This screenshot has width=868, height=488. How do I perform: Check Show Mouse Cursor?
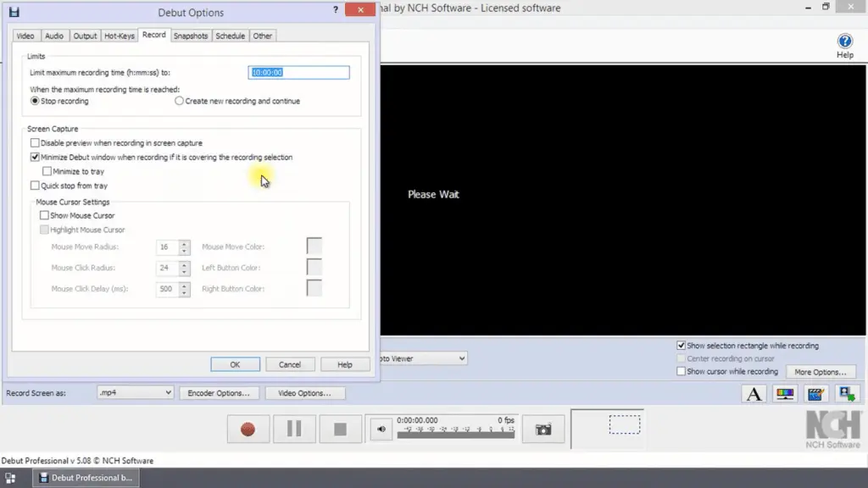[x=44, y=215]
